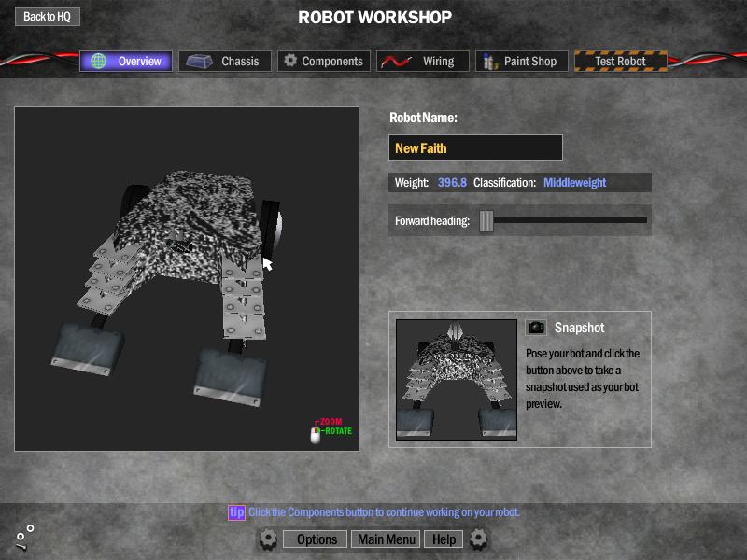This screenshot has width=747, height=560.
Task: Open the Components tab
Action: [324, 62]
